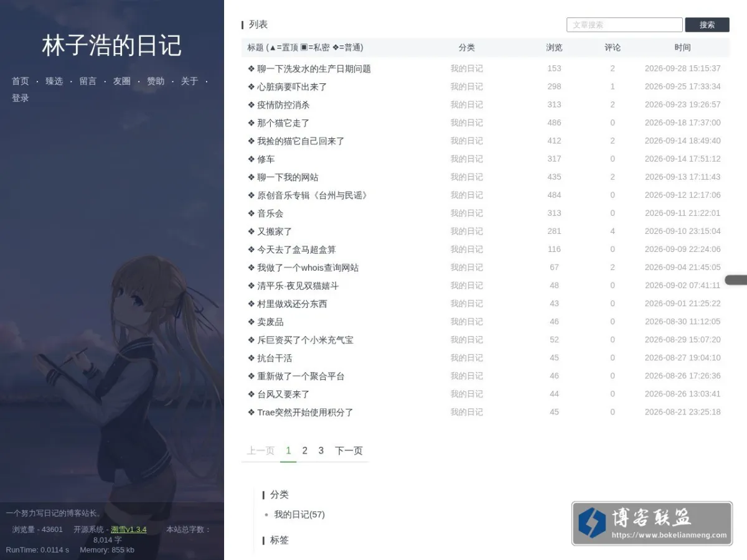The height and width of the screenshot is (560, 747).
Task: Visit the 赞助 page
Action: 156,81
